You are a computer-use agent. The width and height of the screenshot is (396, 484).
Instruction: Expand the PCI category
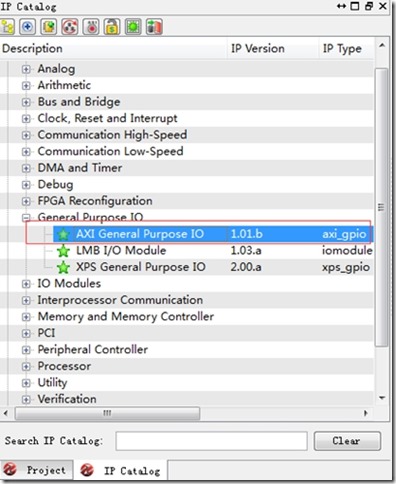point(26,333)
